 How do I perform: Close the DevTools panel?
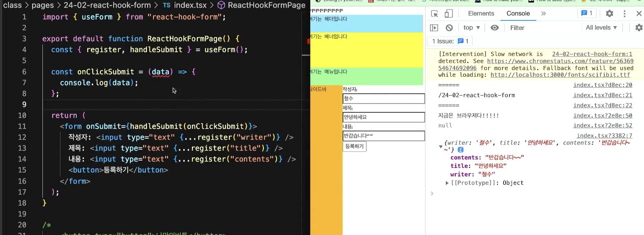(639, 13)
